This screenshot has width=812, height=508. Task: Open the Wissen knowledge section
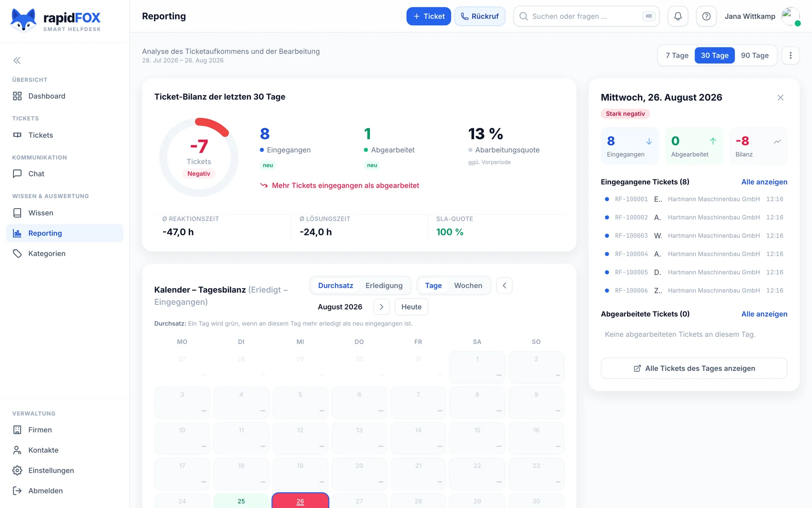point(65,213)
